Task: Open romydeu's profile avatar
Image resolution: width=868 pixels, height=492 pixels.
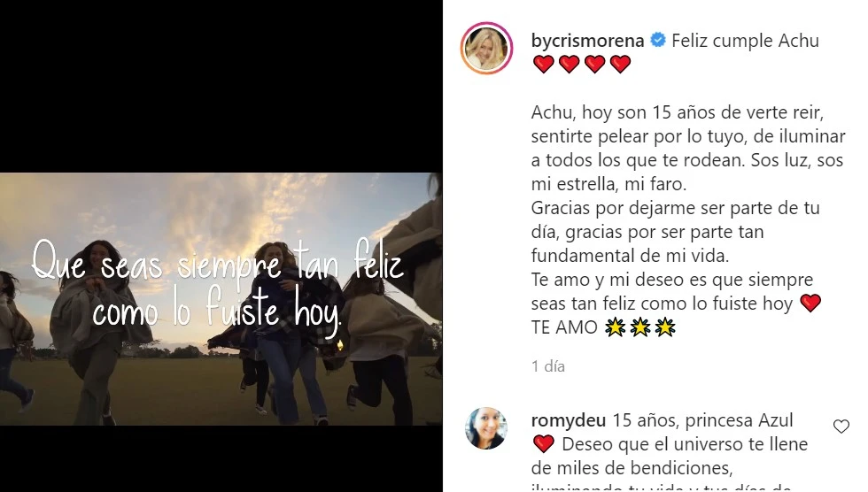Action: tap(486, 428)
